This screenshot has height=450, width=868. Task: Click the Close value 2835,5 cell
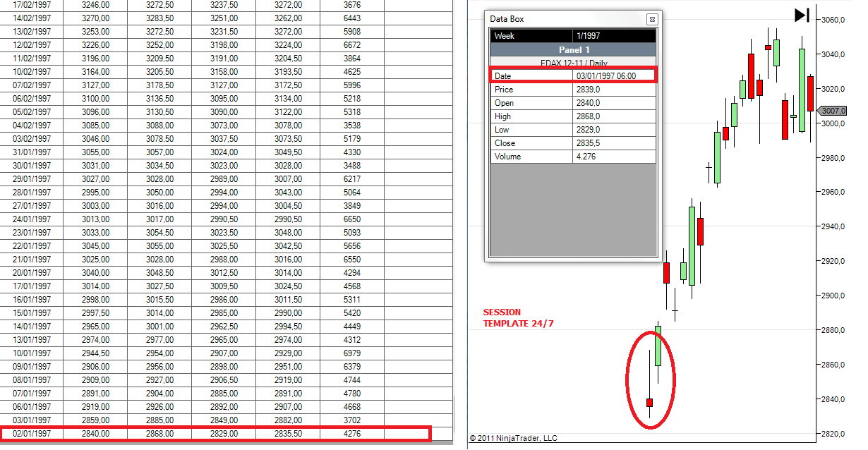[x=614, y=143]
